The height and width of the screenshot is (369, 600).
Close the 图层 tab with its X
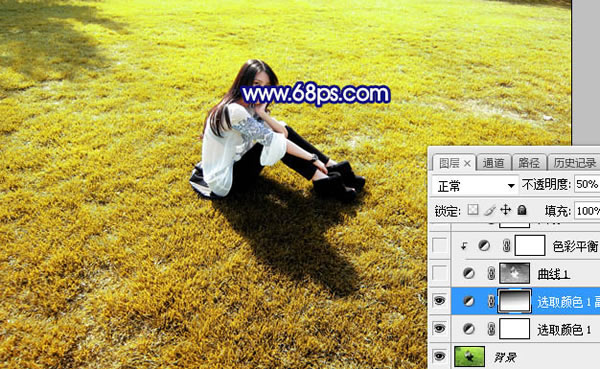(467, 164)
